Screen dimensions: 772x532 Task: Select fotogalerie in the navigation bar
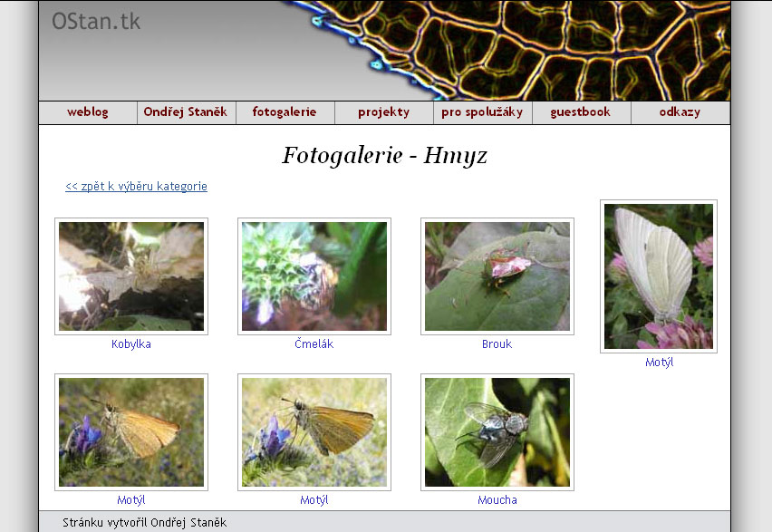coord(285,112)
